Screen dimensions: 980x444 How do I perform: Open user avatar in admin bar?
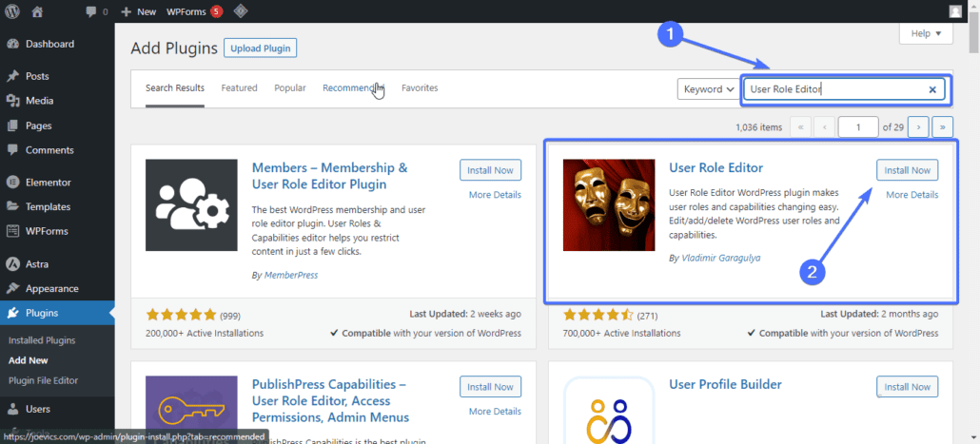click(955, 11)
